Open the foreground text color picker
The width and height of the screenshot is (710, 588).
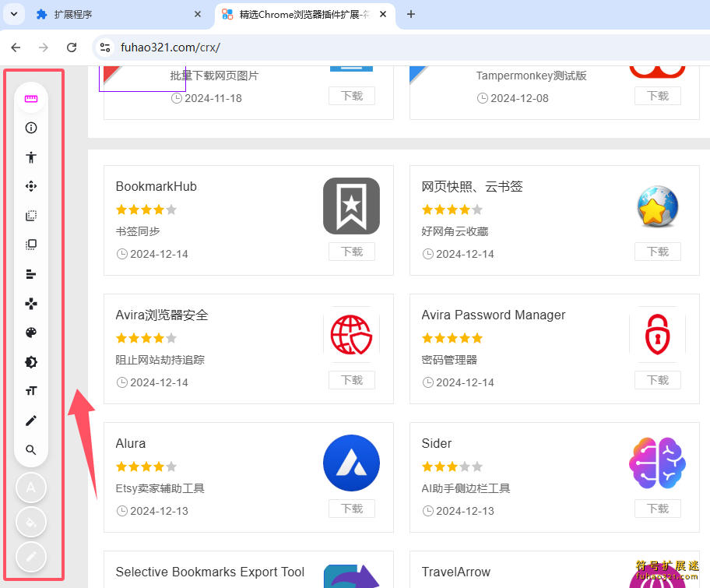[x=31, y=488]
